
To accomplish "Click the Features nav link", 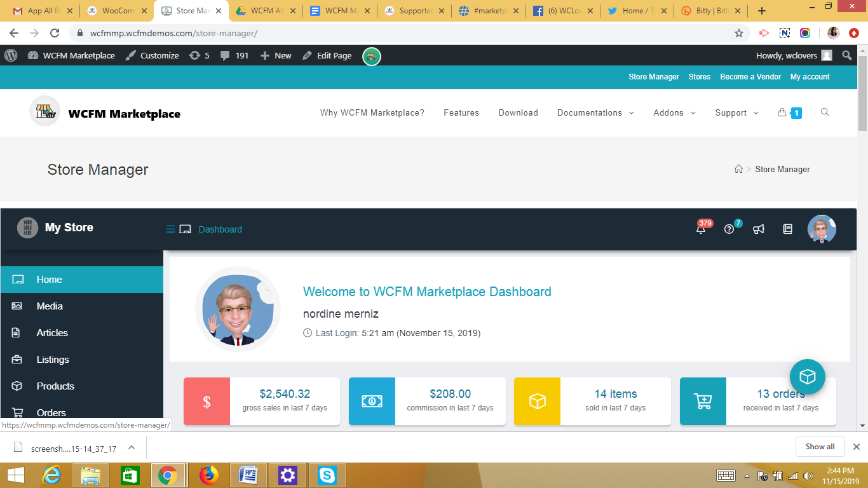I will click(x=461, y=112).
